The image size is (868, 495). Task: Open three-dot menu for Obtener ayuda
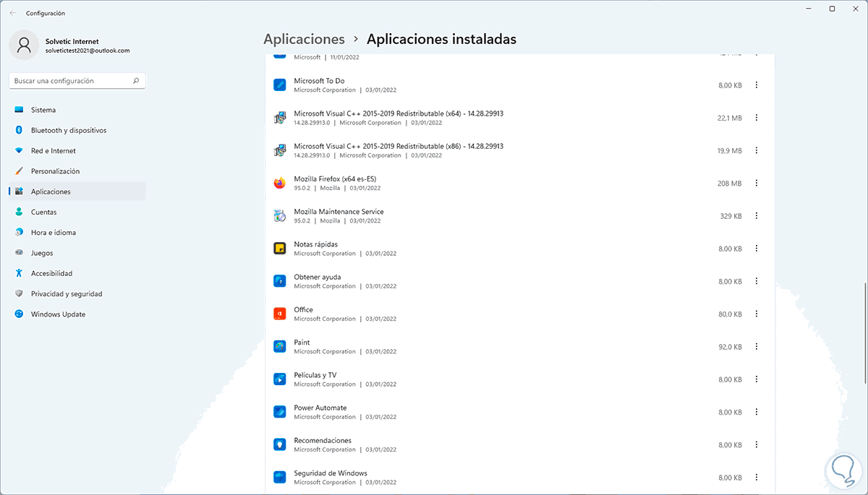click(757, 281)
